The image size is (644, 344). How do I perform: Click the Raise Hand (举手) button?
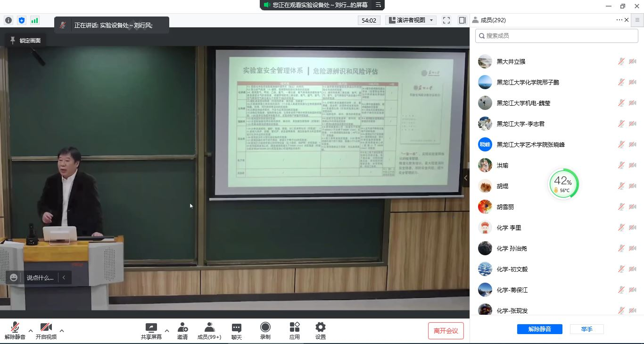[x=586, y=329]
